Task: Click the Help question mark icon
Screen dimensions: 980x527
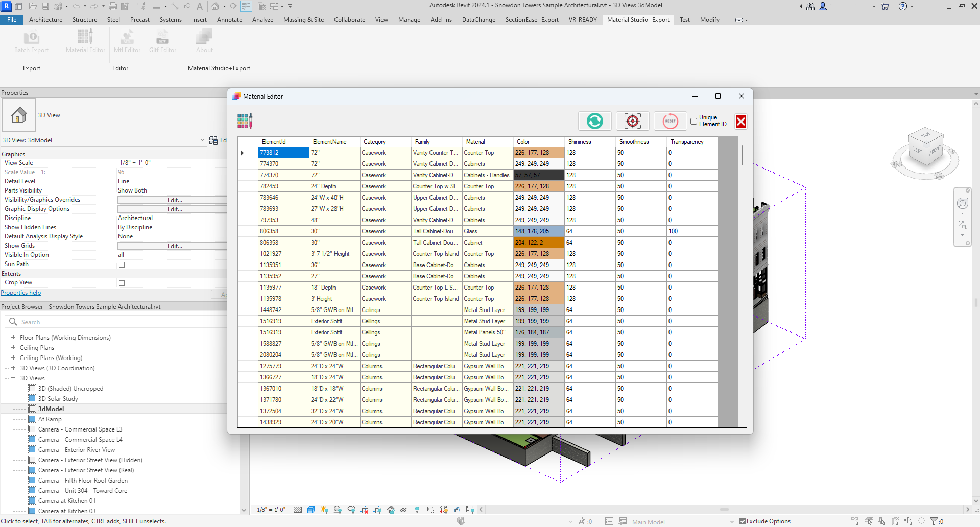Action: pyautogui.click(x=903, y=6)
